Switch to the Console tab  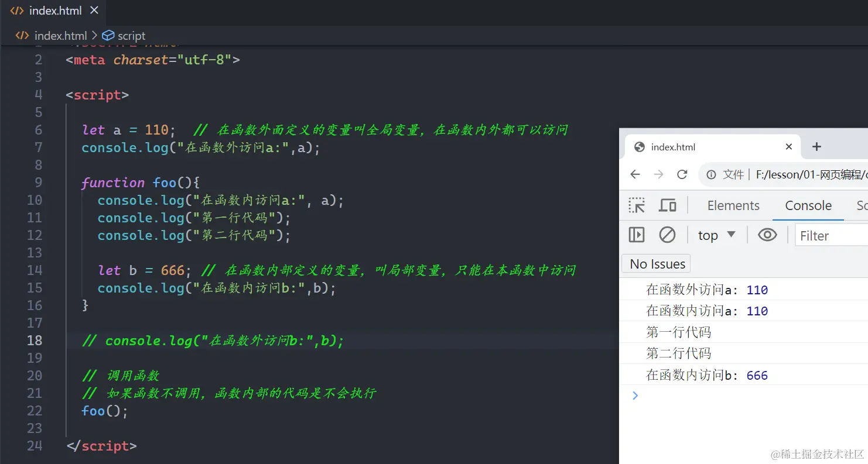click(808, 205)
